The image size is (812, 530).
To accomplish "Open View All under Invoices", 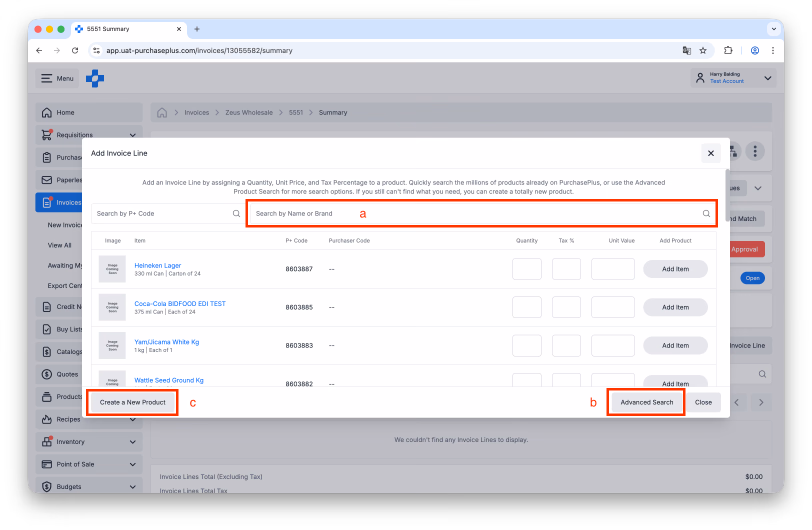I will pos(59,245).
